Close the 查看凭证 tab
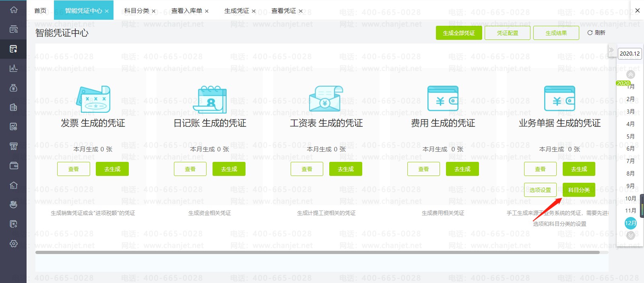 pyautogui.click(x=301, y=11)
